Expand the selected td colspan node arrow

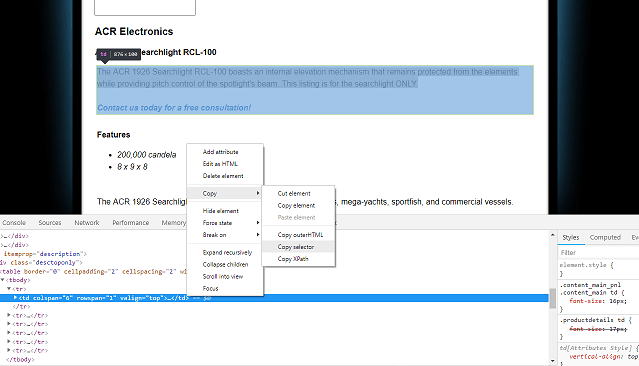[x=15, y=298]
